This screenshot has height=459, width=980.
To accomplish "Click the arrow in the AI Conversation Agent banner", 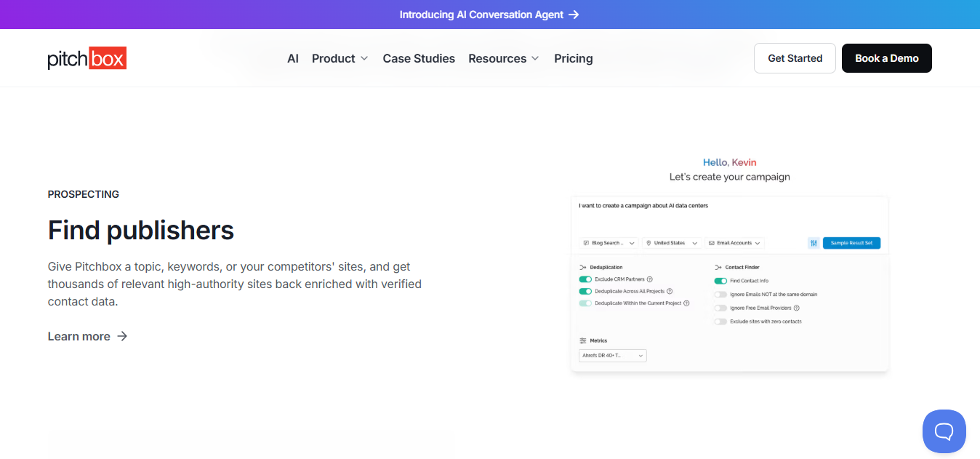I will [574, 15].
